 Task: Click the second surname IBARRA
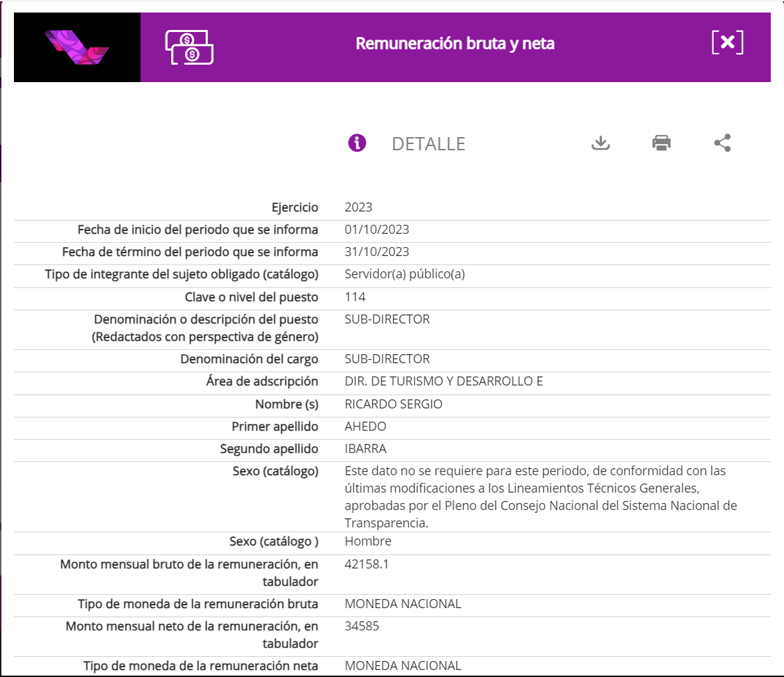pyautogui.click(x=365, y=449)
